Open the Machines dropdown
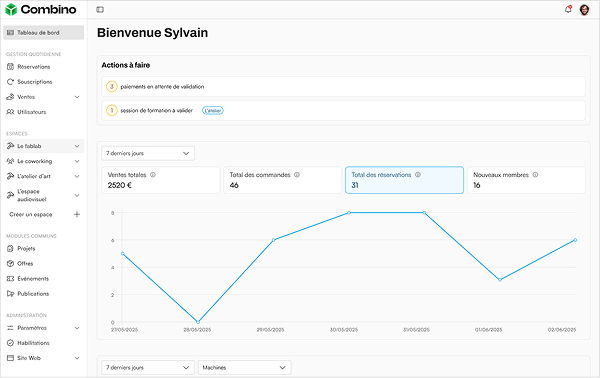Viewport: 600px width, 378px height. coord(245,368)
